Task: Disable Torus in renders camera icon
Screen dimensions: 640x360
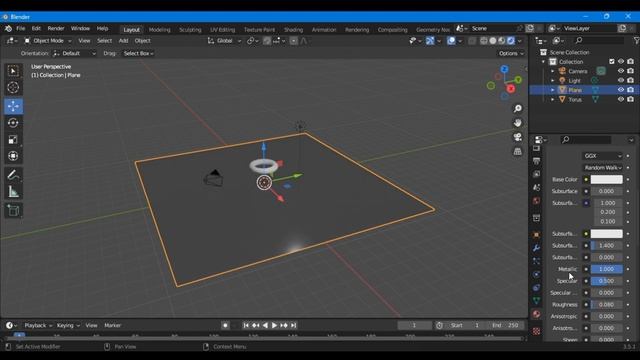Action: click(x=631, y=99)
